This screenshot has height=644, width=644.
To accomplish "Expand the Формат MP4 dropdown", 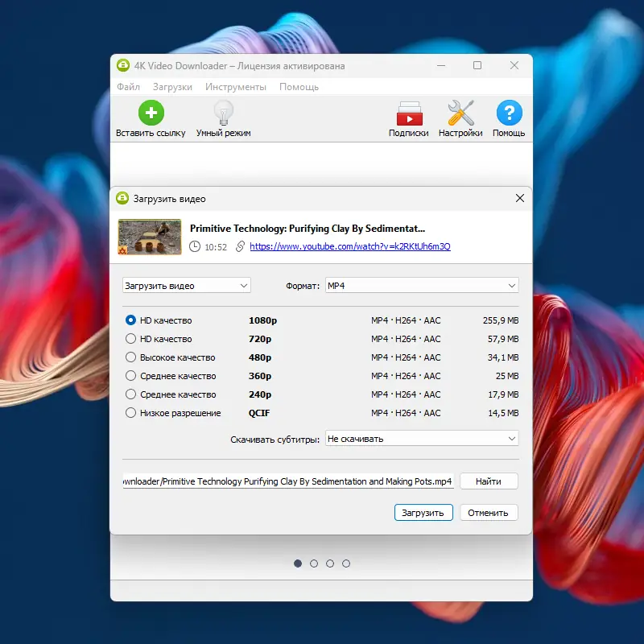I will tap(422, 286).
